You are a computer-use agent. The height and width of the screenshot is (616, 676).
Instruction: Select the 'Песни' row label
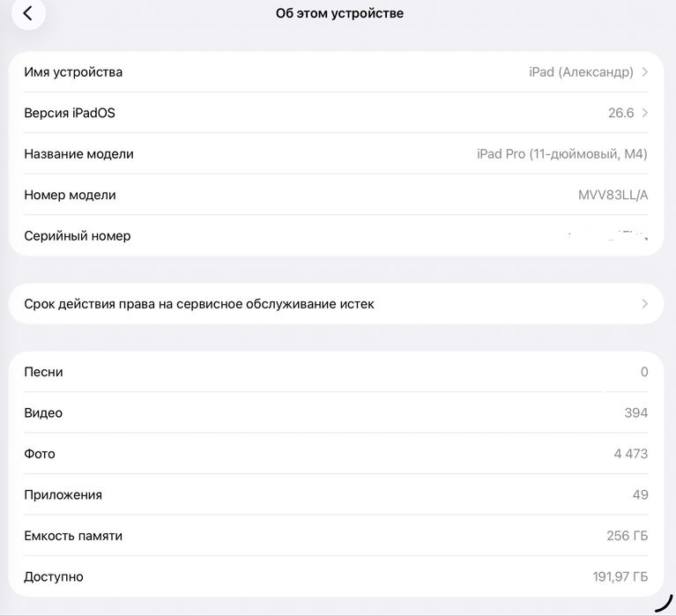coord(43,372)
